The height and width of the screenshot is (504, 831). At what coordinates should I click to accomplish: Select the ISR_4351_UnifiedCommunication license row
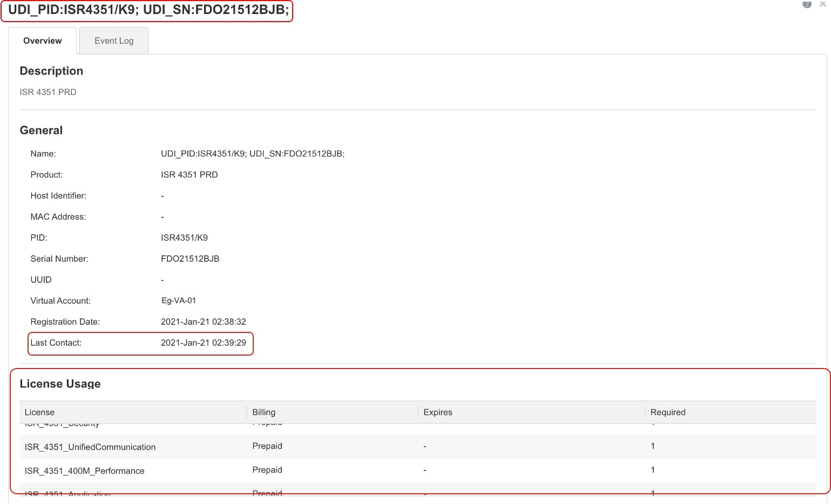(417, 447)
